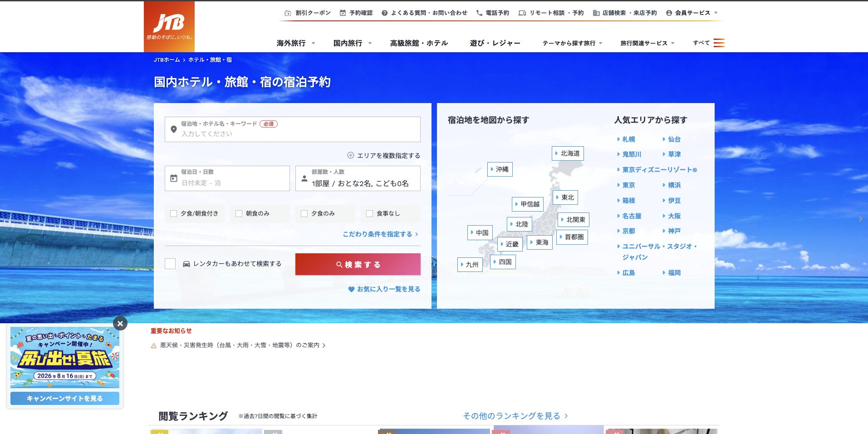Check 夕食のみ option
This screenshot has height=434, width=868.
(304, 213)
